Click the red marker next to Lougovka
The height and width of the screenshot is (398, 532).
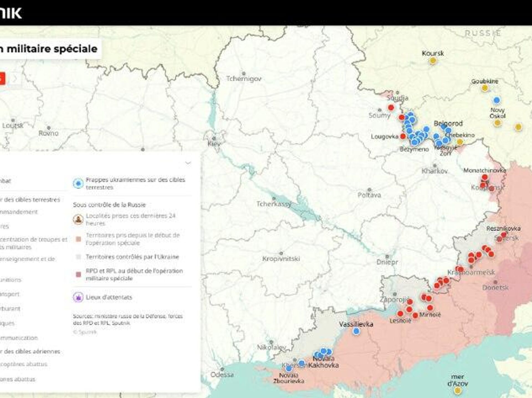click(x=403, y=136)
